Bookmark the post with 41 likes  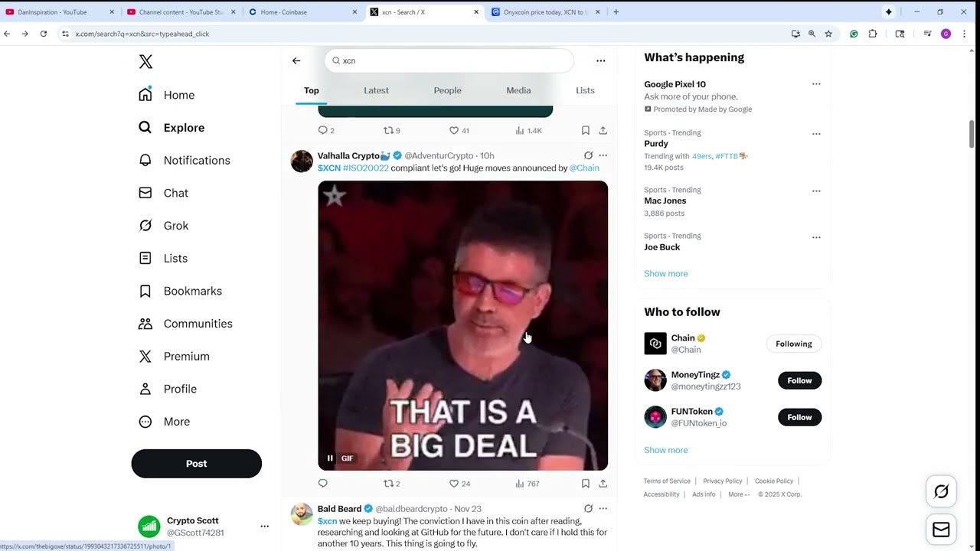pyautogui.click(x=585, y=131)
